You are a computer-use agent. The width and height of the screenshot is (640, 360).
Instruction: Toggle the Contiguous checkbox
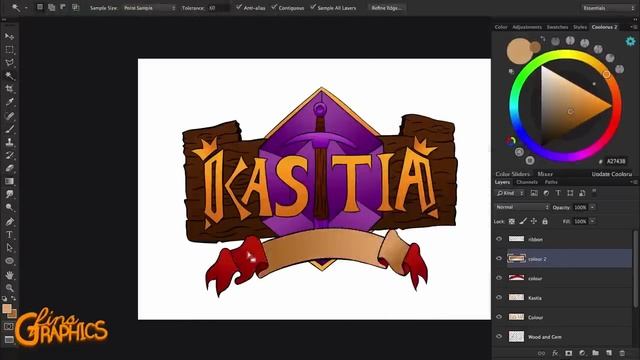(x=274, y=7)
